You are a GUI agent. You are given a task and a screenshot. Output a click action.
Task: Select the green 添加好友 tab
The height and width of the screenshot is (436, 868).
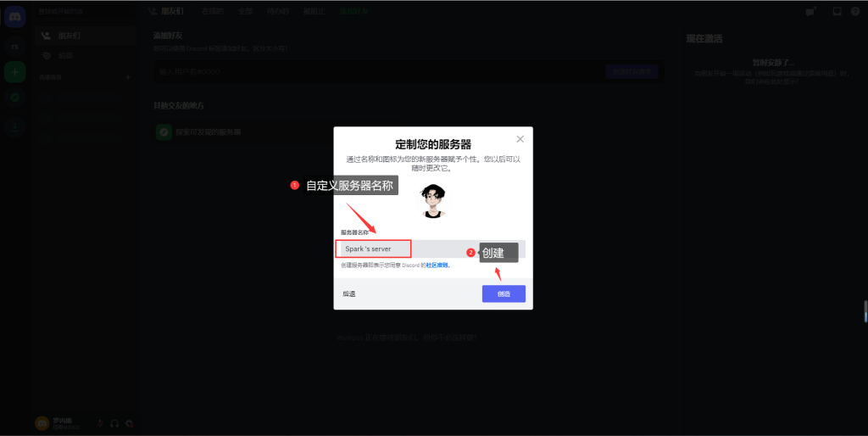(353, 12)
